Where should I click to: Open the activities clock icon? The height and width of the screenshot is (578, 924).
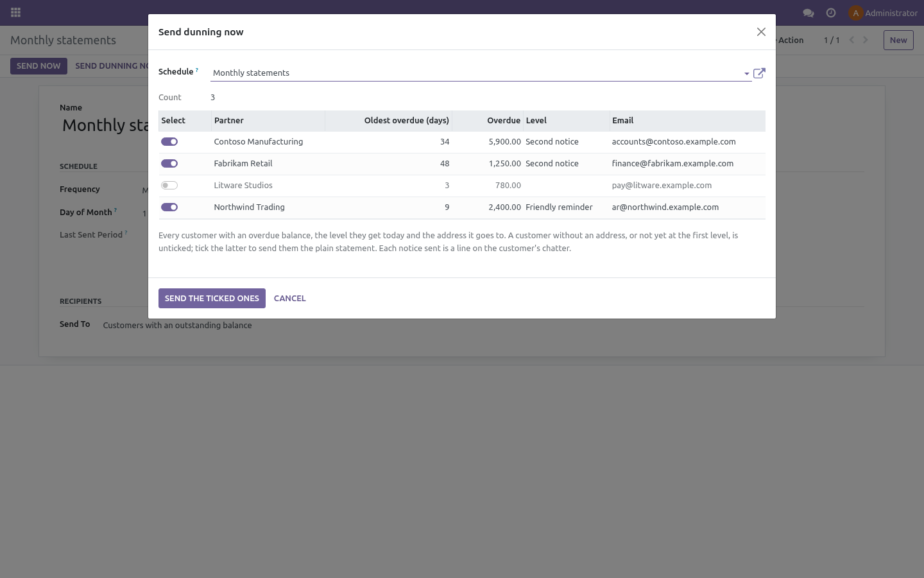(831, 13)
